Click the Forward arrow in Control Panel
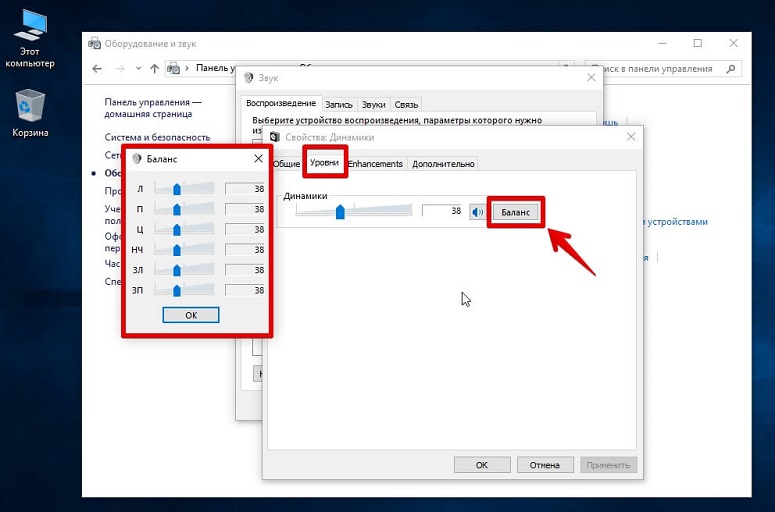 pos(120,69)
